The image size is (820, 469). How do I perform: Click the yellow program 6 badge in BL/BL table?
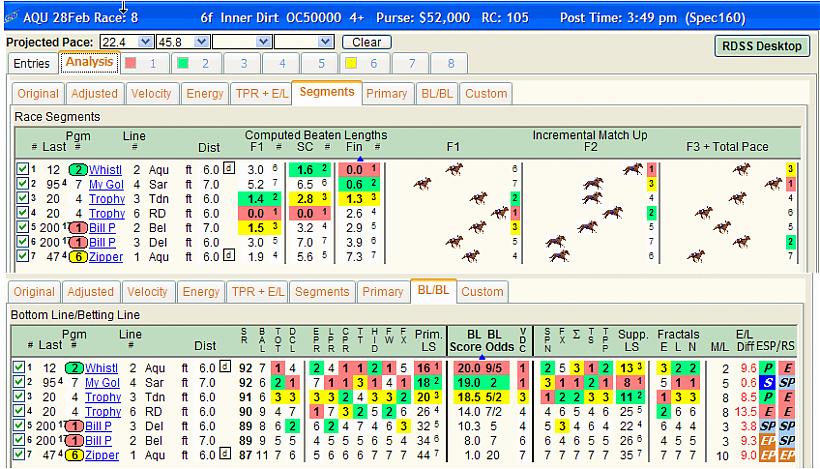click(74, 455)
